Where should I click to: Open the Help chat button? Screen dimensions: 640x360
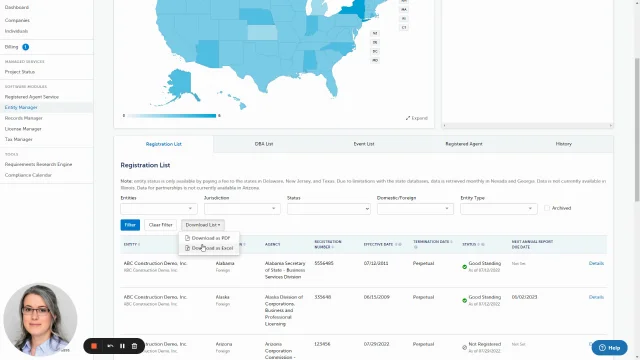pyautogui.click(x=609, y=348)
